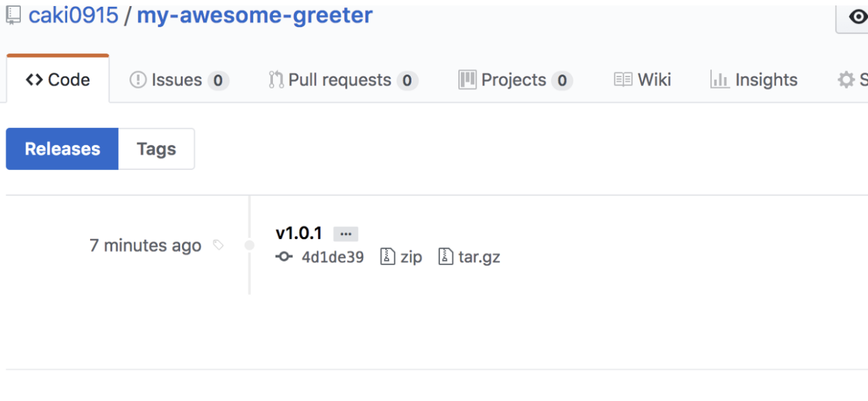Screen dimensions: 868x401
Task: Open the Code tab
Action: coord(58,80)
